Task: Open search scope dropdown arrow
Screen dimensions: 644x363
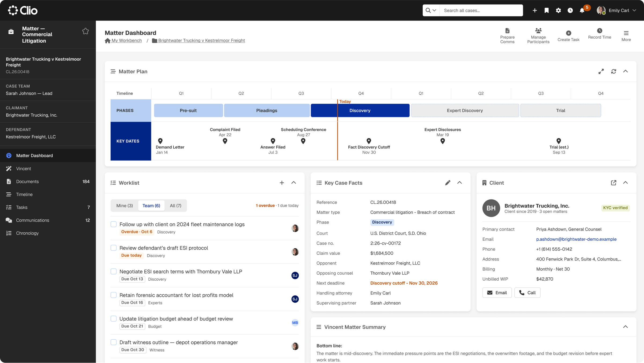Action: coord(434,10)
